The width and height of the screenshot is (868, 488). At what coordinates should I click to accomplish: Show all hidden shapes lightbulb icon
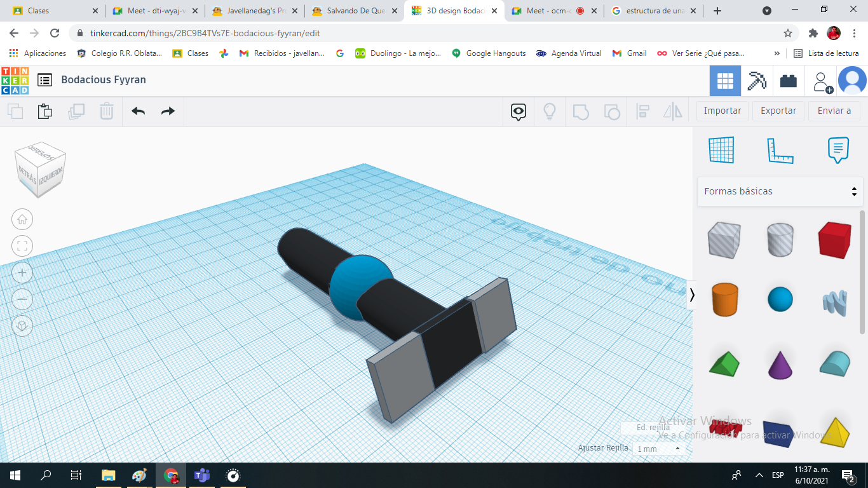550,112
